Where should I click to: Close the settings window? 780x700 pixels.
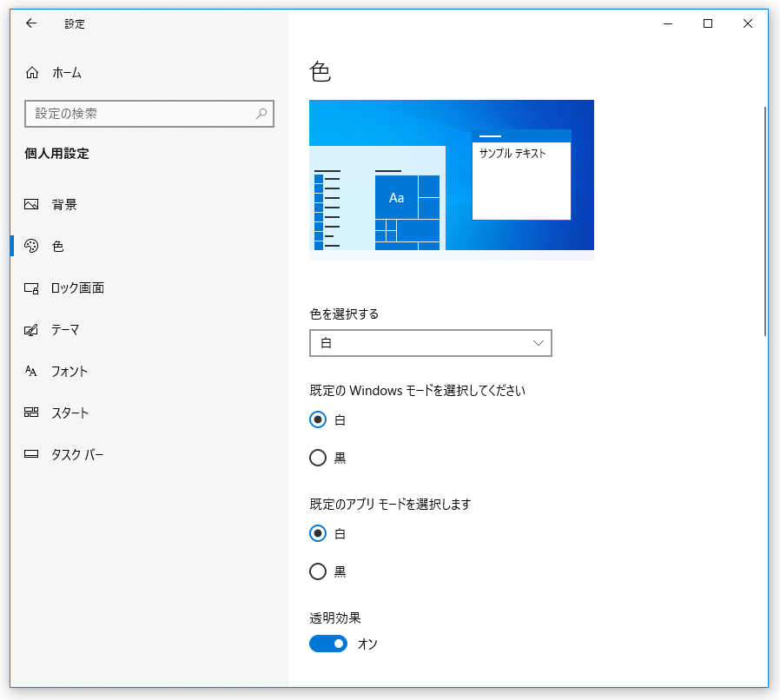coord(748,23)
